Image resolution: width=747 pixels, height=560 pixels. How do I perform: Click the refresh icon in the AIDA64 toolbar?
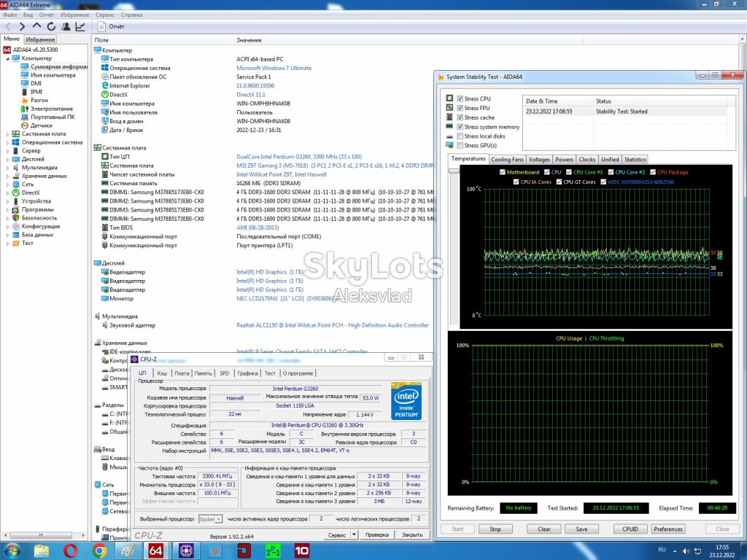(x=52, y=27)
